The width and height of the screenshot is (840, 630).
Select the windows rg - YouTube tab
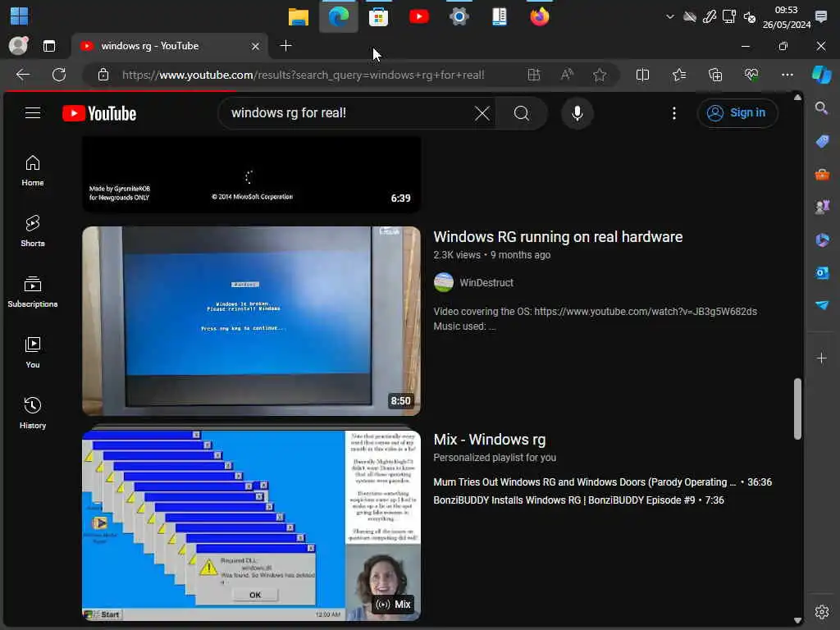coord(170,46)
